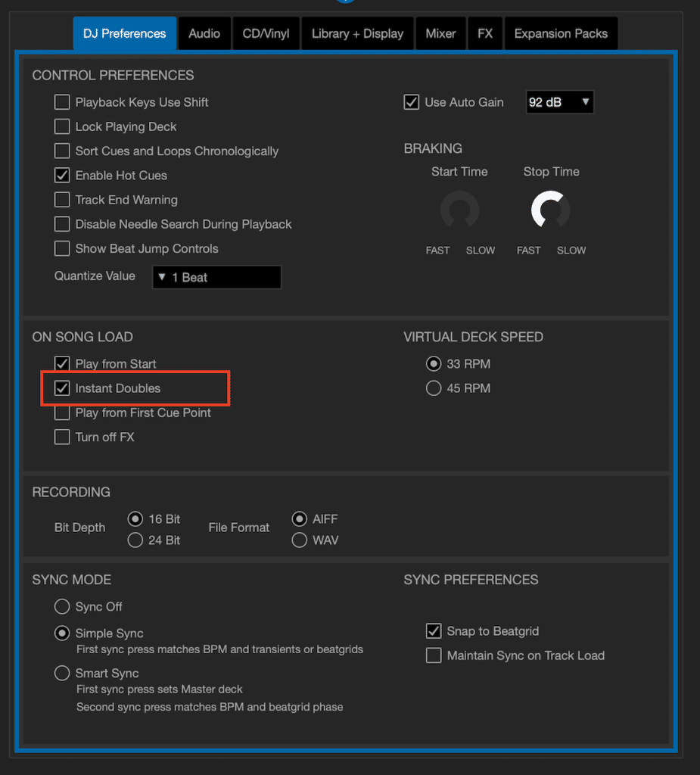Open the Quantize Value dropdown

point(216,277)
